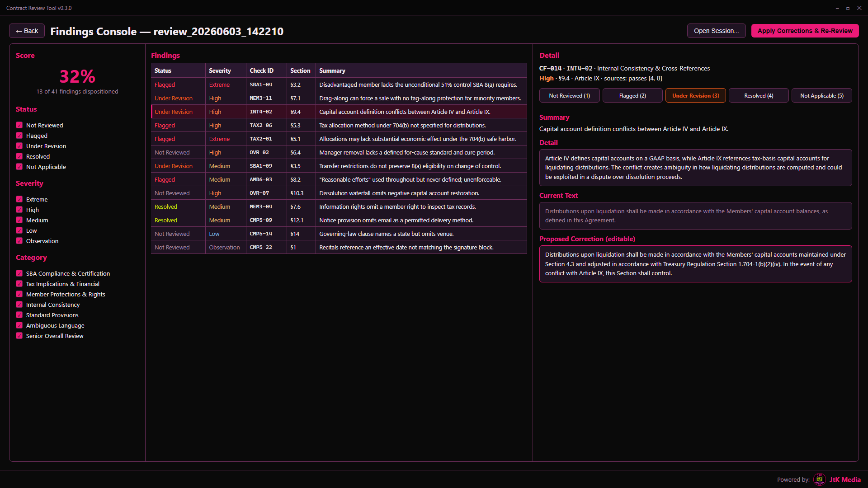Select the CMP5-22 recitals finding row

tap(339, 247)
